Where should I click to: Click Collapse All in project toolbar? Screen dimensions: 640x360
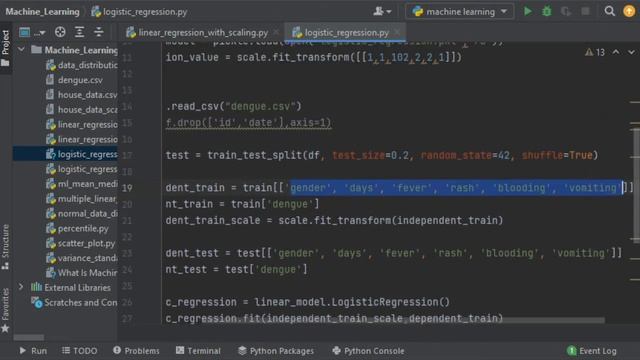(x=98, y=32)
